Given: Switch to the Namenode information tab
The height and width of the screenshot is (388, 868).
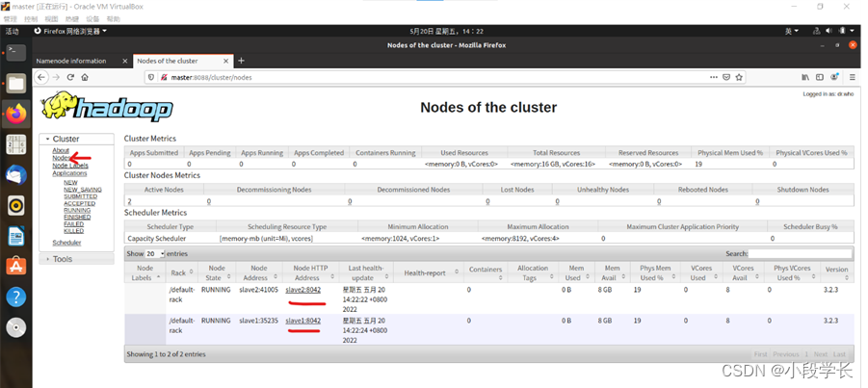Looking at the screenshot, I should (71, 61).
